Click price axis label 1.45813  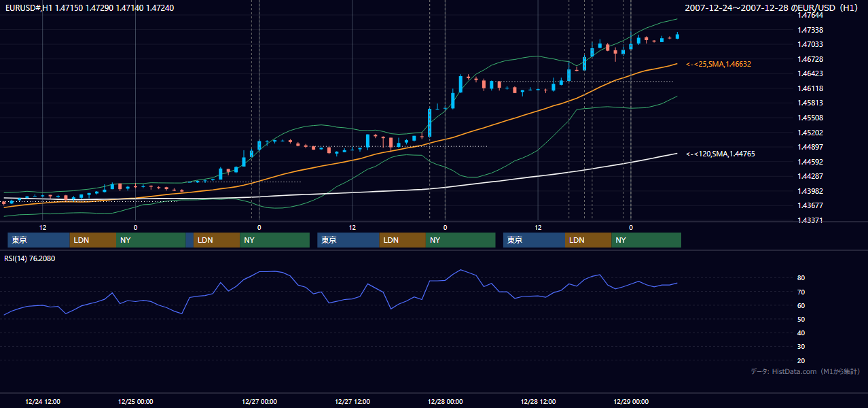[811, 103]
